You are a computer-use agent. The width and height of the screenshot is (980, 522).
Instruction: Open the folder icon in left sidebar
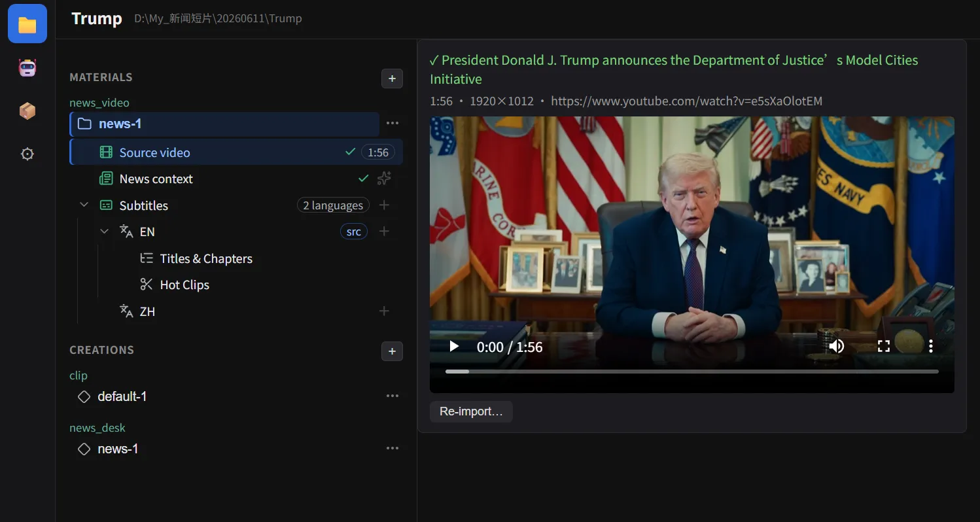pyautogui.click(x=27, y=24)
